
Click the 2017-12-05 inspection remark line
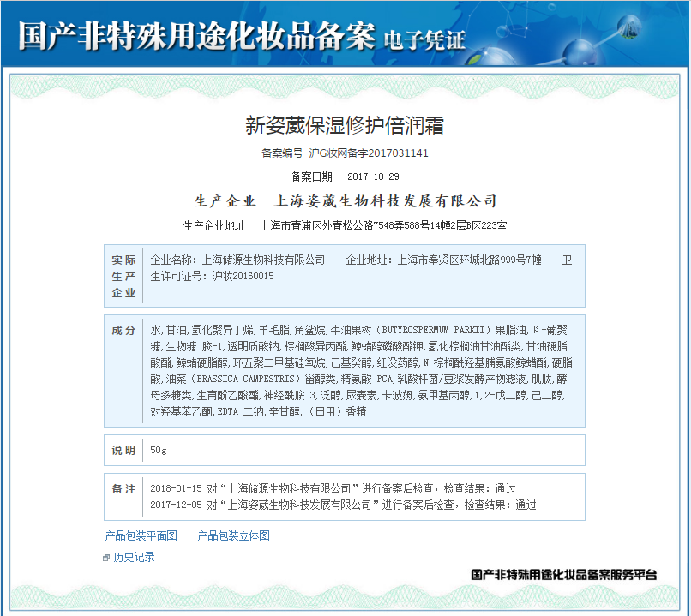343,505
